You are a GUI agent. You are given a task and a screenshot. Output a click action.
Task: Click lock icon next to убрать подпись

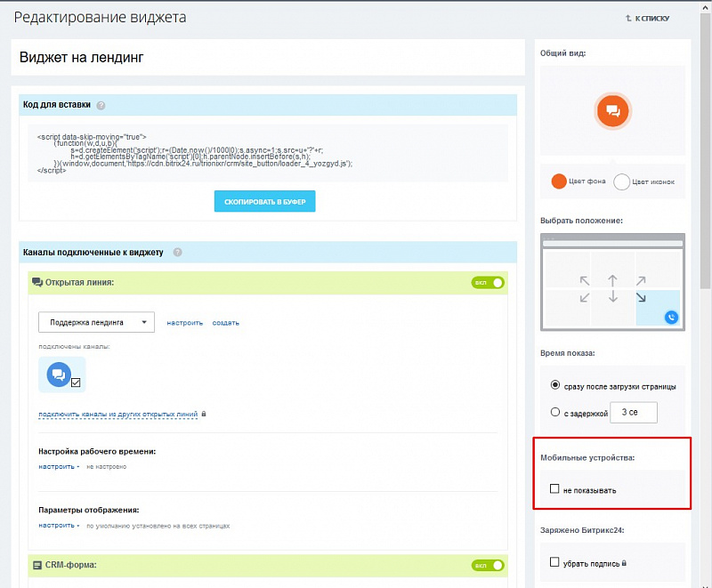point(625,563)
